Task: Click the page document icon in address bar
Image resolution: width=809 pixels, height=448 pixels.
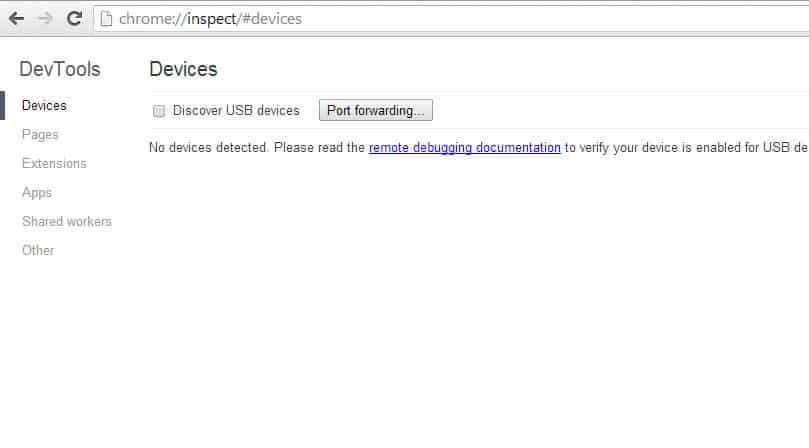Action: tap(106, 19)
